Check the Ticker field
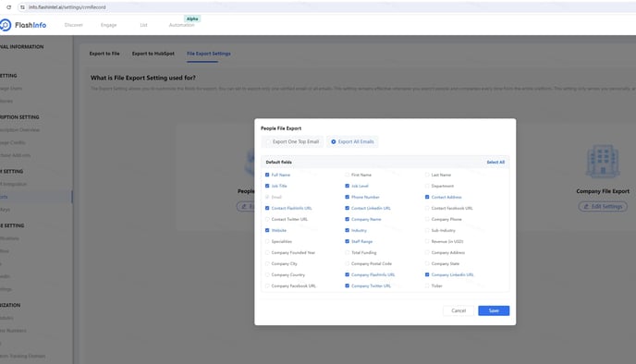The height and width of the screenshot is (364, 636). click(x=427, y=285)
